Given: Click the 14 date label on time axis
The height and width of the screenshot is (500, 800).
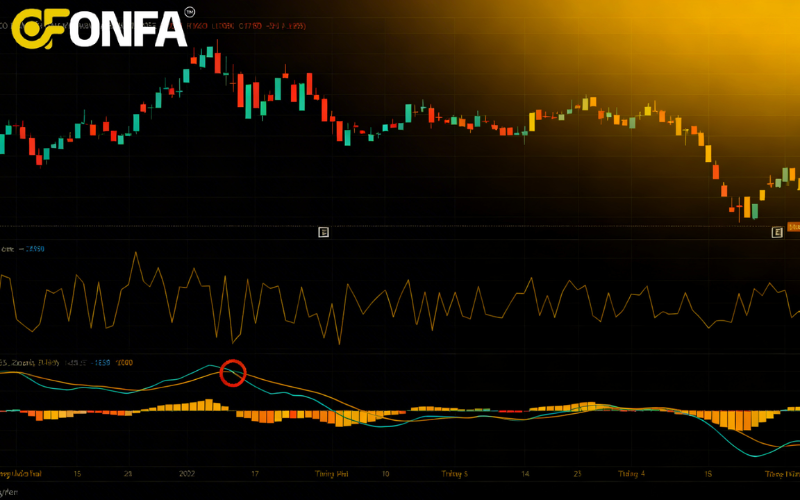Looking at the screenshot, I should [x=524, y=473].
